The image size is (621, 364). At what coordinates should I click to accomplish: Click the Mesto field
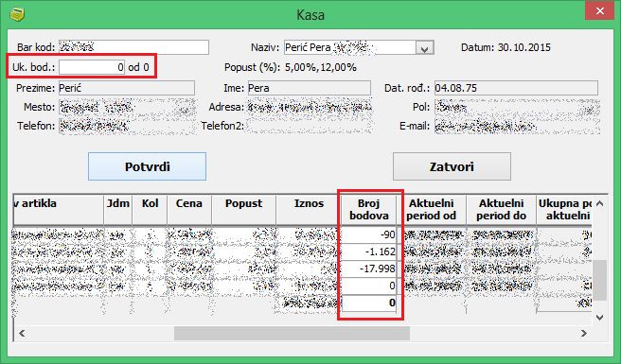click(127, 107)
